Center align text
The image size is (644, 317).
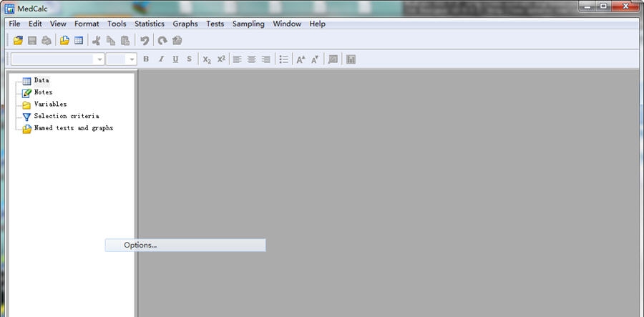(x=252, y=59)
